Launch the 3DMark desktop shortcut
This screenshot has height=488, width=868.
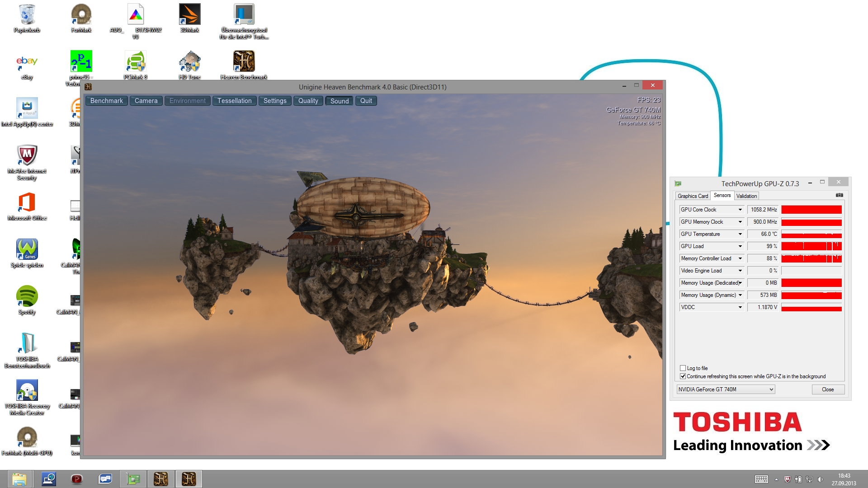(x=190, y=18)
